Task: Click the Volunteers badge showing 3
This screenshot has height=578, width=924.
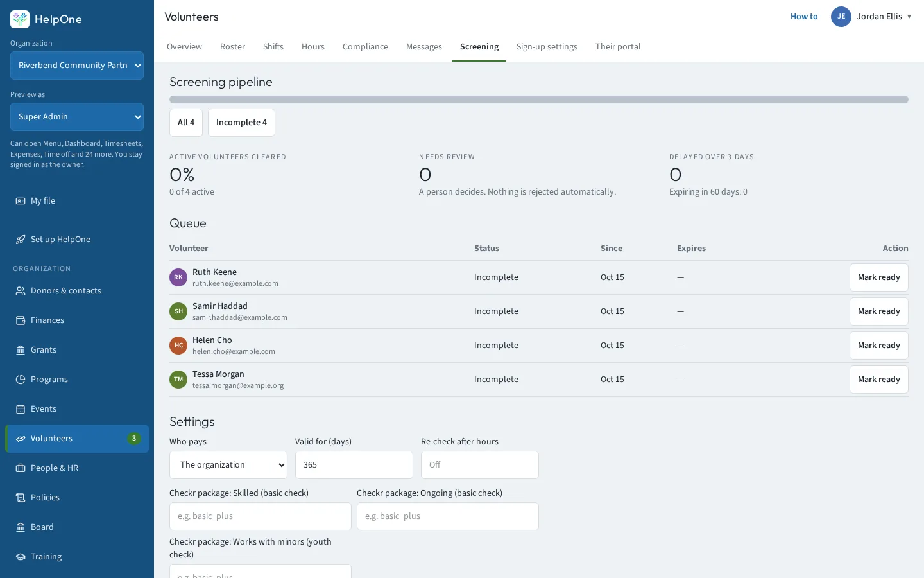Action: pyautogui.click(x=133, y=439)
